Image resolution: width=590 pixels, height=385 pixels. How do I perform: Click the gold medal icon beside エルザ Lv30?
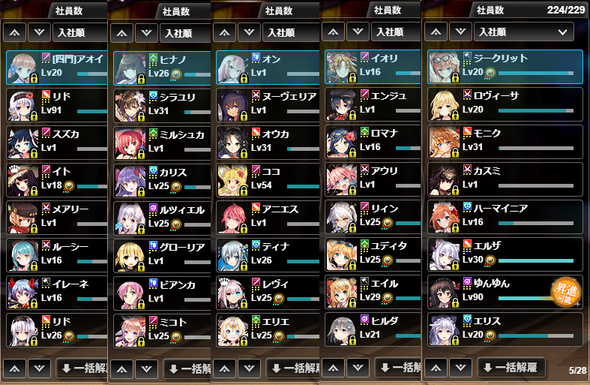(490, 260)
